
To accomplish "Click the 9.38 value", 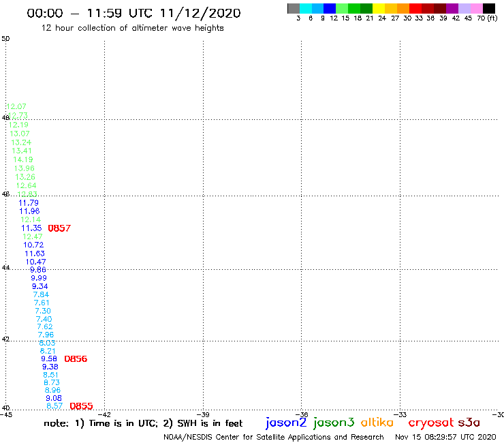I will [x=50, y=367].
